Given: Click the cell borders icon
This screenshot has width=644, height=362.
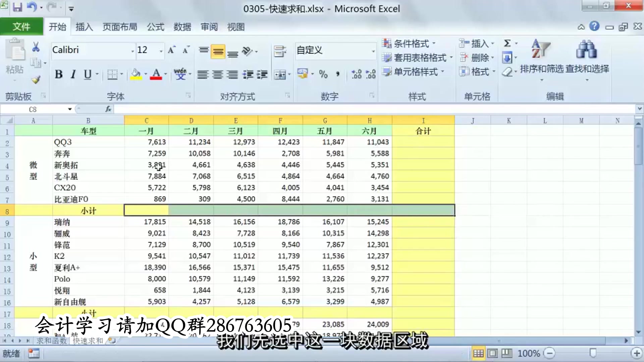Looking at the screenshot, I should pos(112,74).
